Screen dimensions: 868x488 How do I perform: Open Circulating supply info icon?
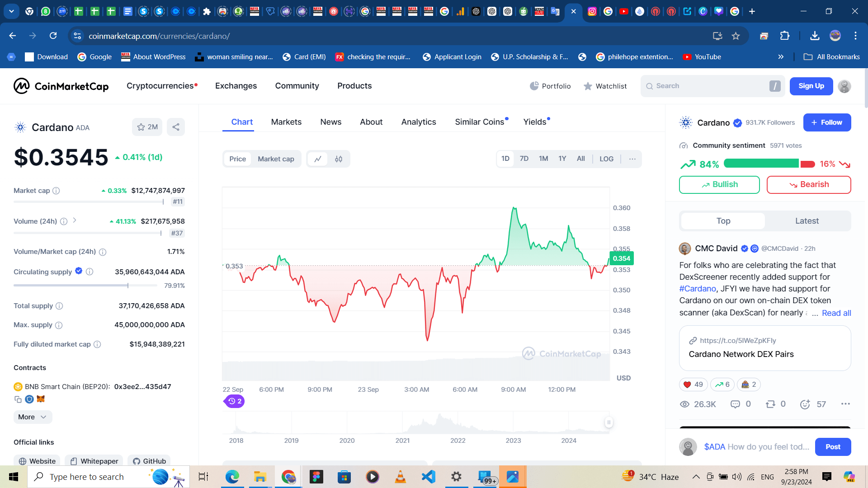tap(90, 272)
